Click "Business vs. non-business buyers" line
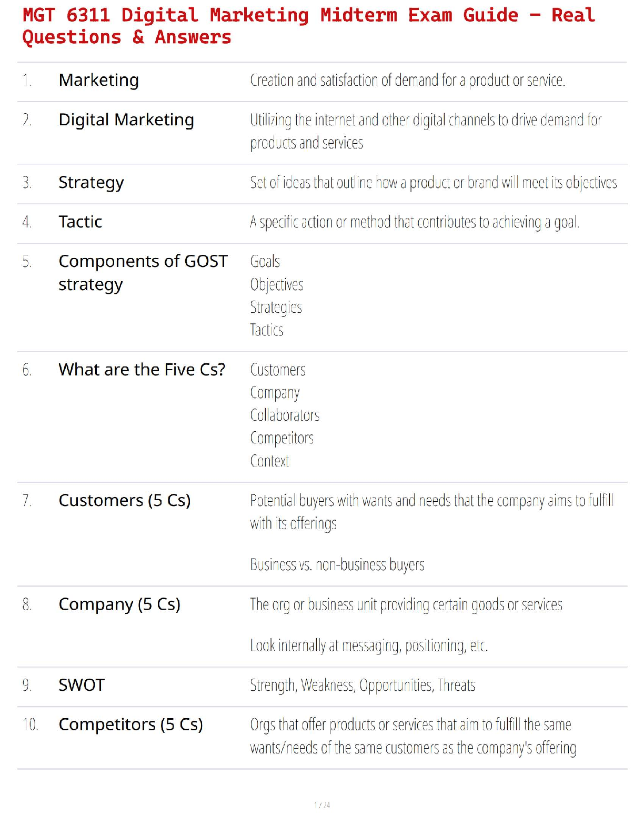The height and width of the screenshot is (834, 644). coord(337,565)
